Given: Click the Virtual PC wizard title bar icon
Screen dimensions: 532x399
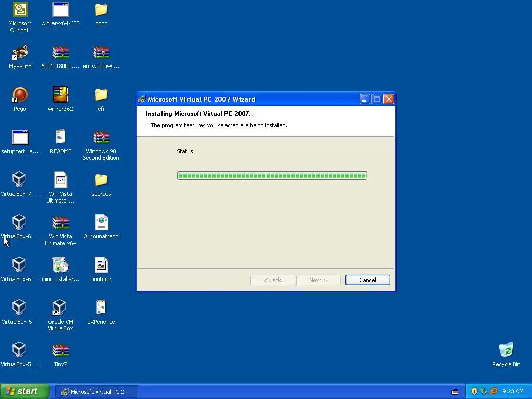Looking at the screenshot, I should point(142,99).
